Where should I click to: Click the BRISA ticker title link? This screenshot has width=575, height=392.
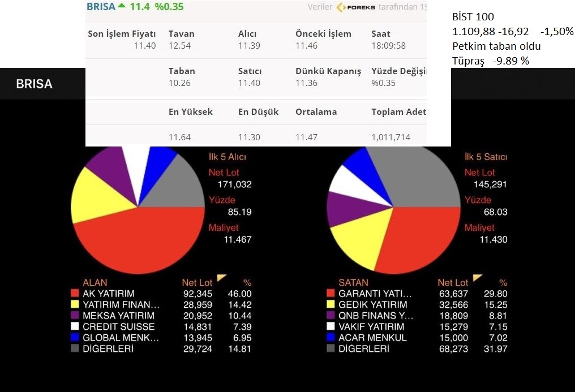tap(101, 6)
